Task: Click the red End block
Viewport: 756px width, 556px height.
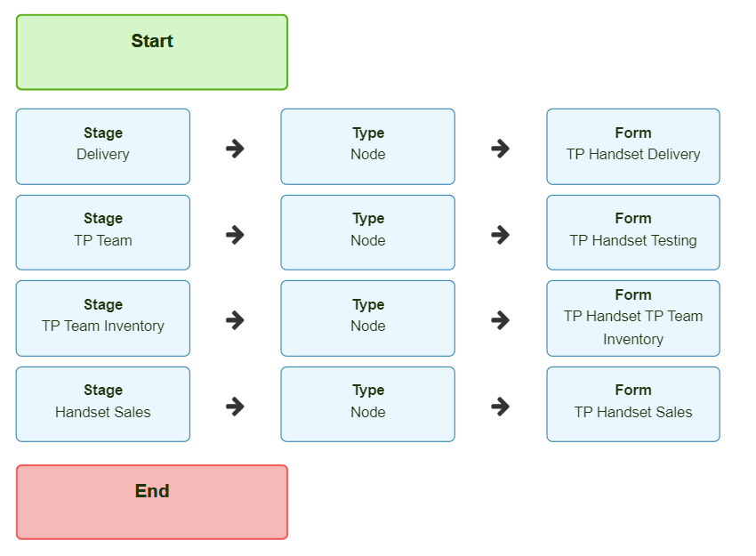Action: click(152, 502)
